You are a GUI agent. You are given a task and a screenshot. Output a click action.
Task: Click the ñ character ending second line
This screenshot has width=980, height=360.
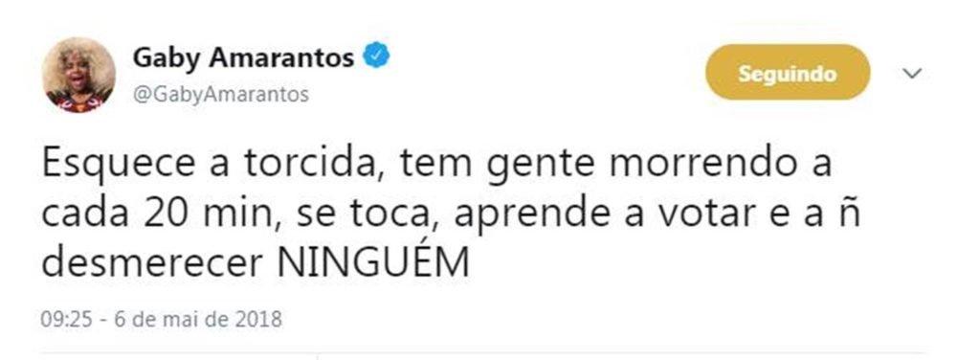[x=850, y=214]
